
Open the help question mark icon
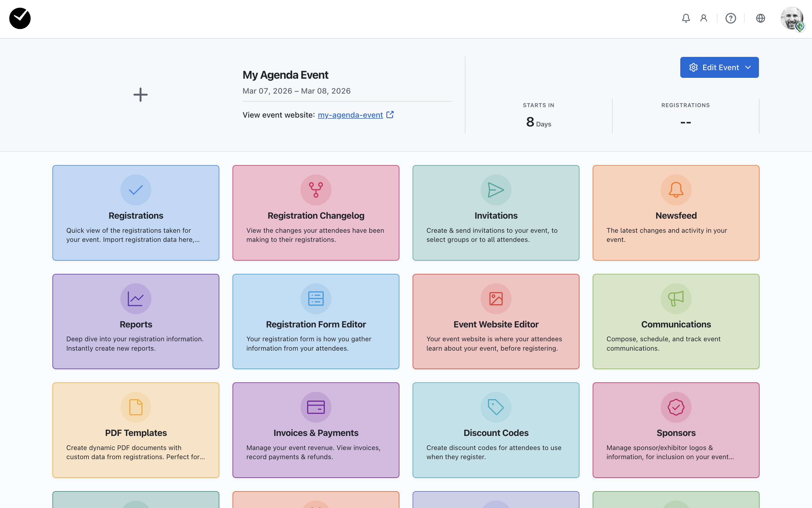tap(730, 18)
